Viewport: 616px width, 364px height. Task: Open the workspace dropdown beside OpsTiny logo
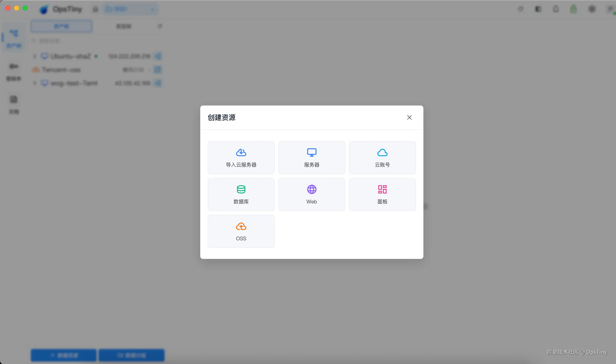(130, 9)
